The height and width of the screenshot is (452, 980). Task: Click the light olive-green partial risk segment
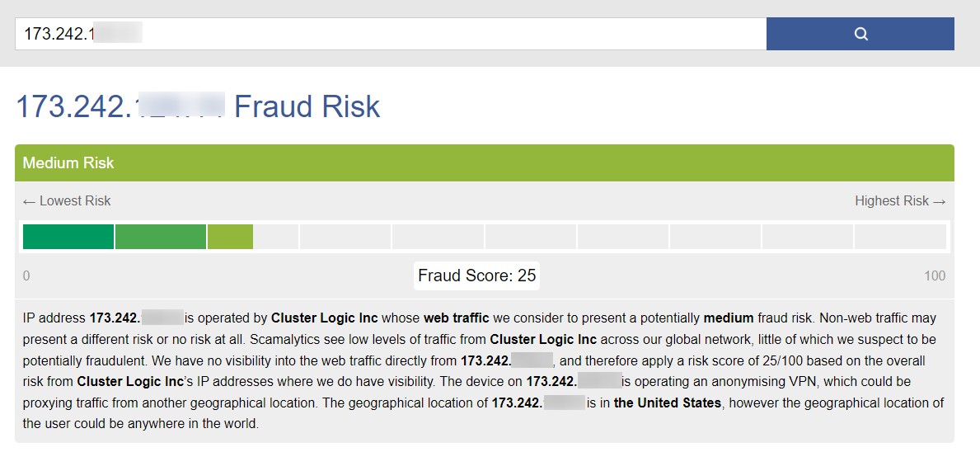[x=230, y=236]
